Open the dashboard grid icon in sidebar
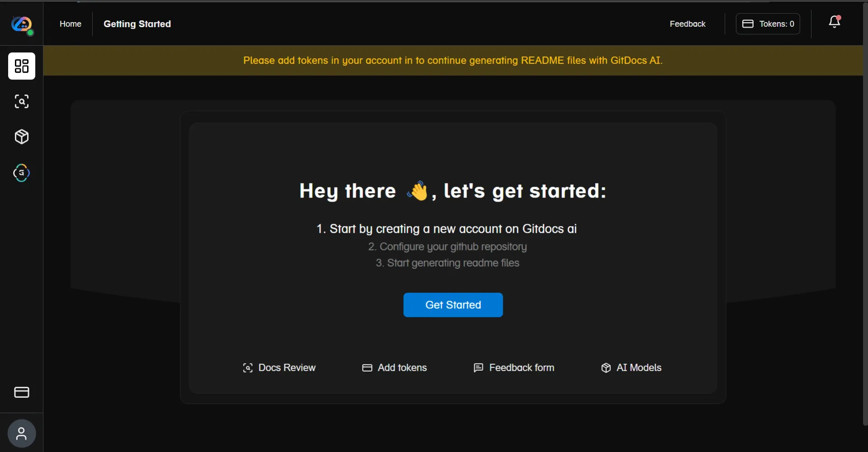 click(22, 66)
